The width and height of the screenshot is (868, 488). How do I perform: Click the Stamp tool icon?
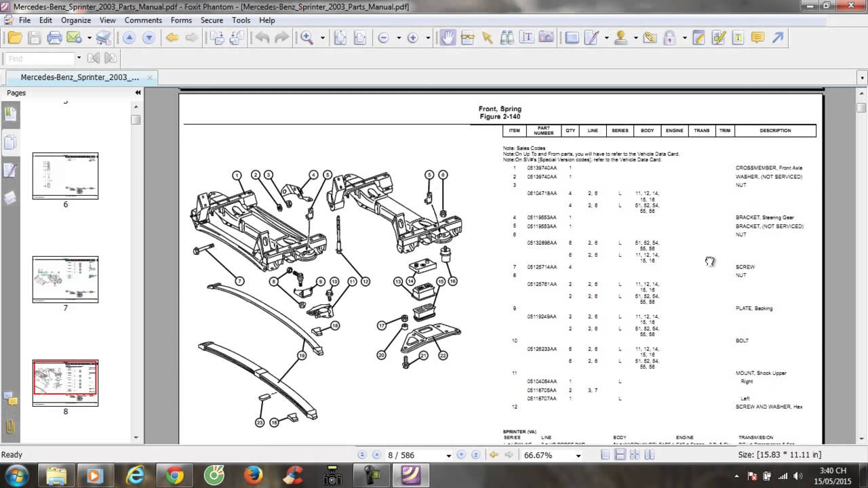coord(620,38)
